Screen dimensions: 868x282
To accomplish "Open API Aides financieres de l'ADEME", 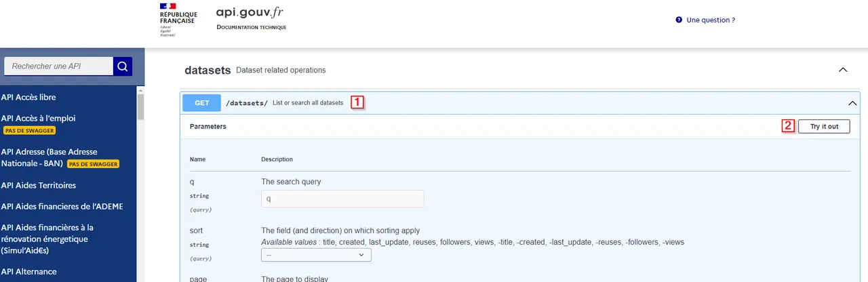I will 62,206.
